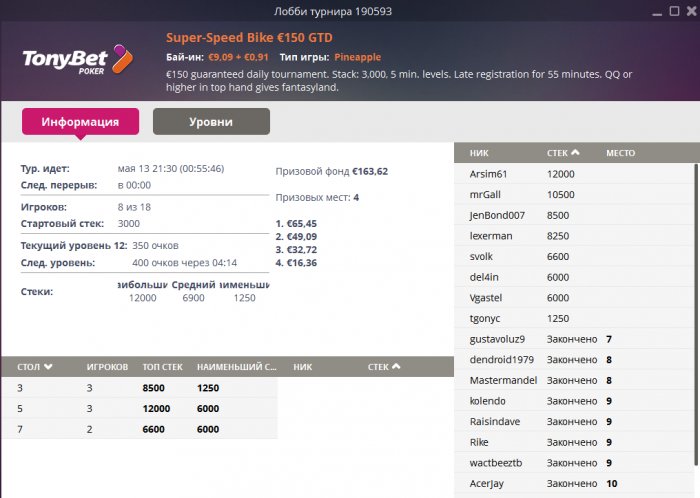Click the ИГРОКОВ column header
This screenshot has width=700, height=498.
105,367
